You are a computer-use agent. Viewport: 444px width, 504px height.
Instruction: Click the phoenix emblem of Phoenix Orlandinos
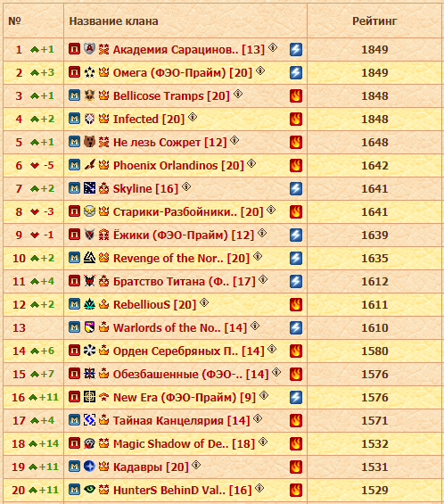click(90, 165)
